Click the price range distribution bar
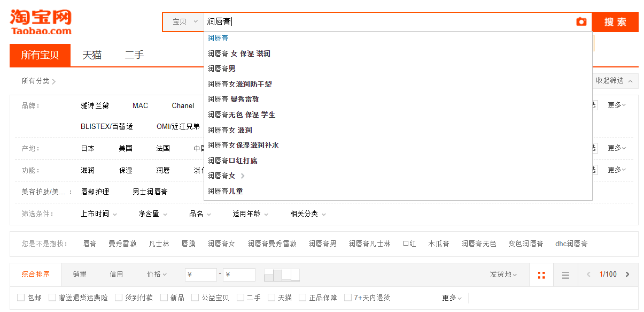The image size is (644, 312). click(x=282, y=275)
